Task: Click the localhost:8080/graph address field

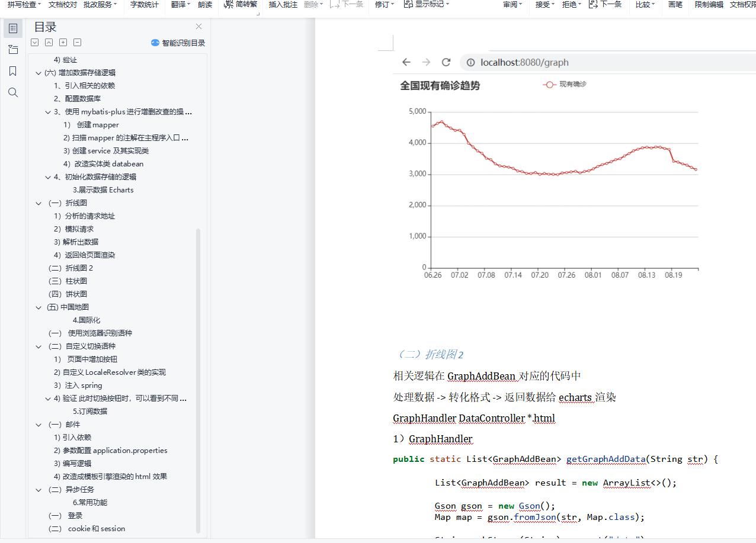Action: [608, 62]
